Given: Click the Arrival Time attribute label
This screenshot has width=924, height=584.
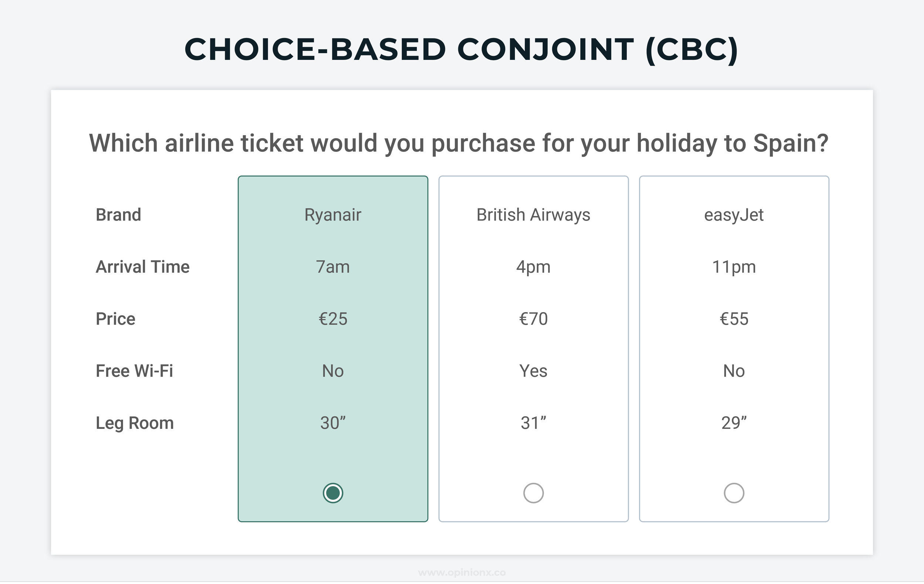Looking at the screenshot, I should [142, 267].
